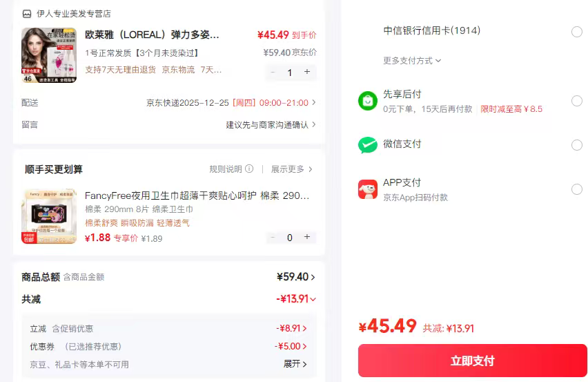
Task: Click the L'Oreal product thumbnail image
Action: click(x=49, y=55)
